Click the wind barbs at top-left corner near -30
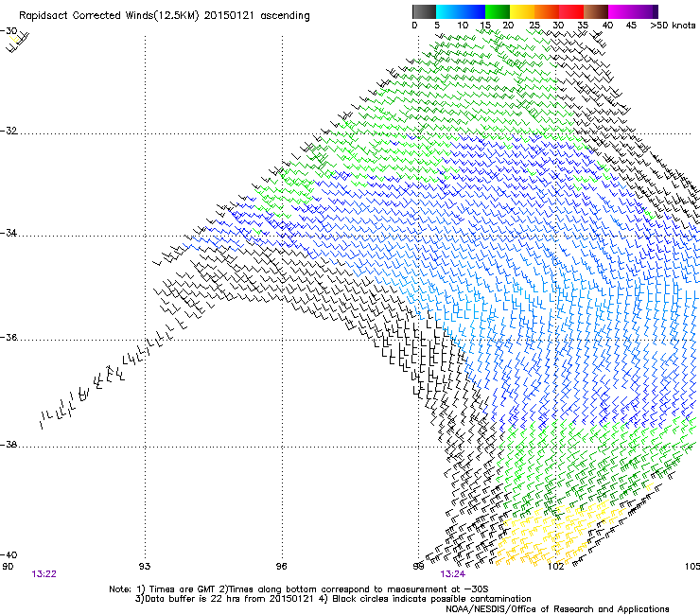The image size is (700, 615). [18, 43]
